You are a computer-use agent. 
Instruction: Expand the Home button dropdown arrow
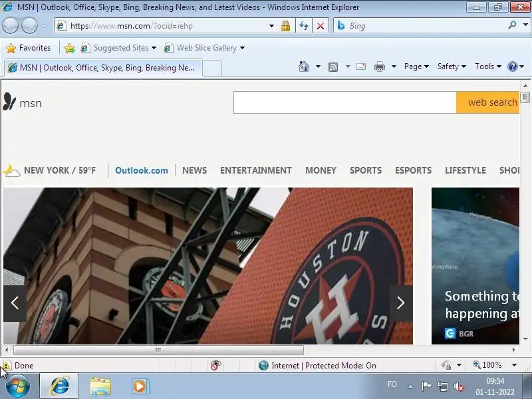click(x=318, y=66)
